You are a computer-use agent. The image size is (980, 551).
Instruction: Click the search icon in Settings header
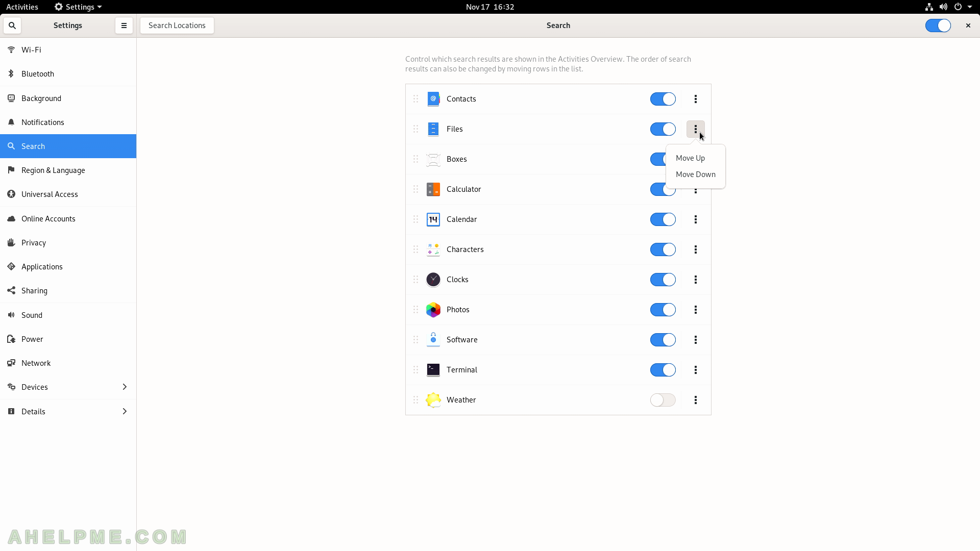(x=12, y=26)
